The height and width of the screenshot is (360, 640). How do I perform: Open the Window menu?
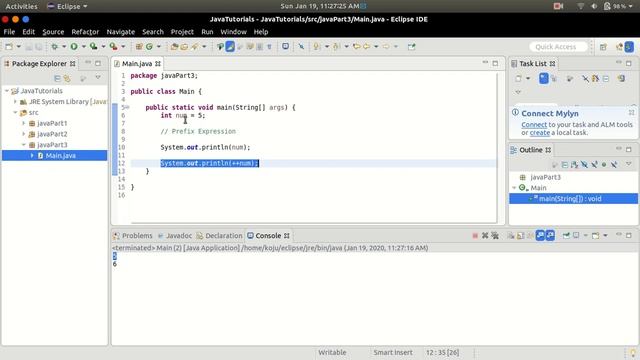pos(233,32)
